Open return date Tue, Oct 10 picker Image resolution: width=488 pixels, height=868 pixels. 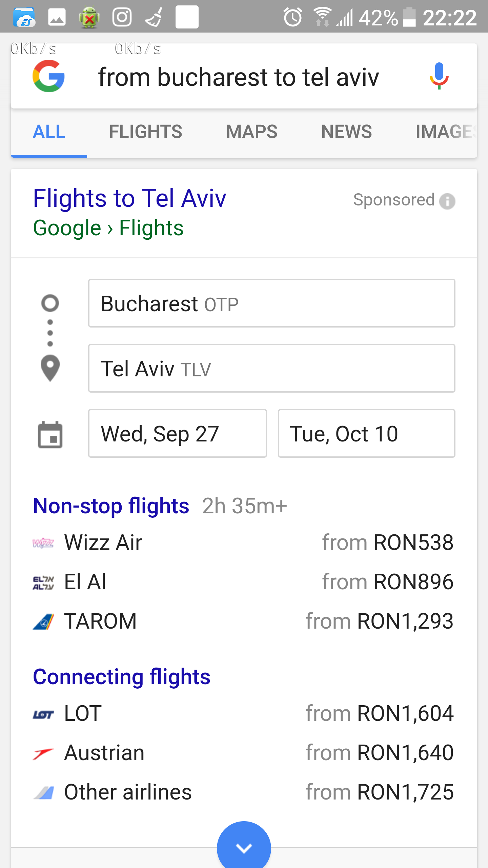[366, 434]
